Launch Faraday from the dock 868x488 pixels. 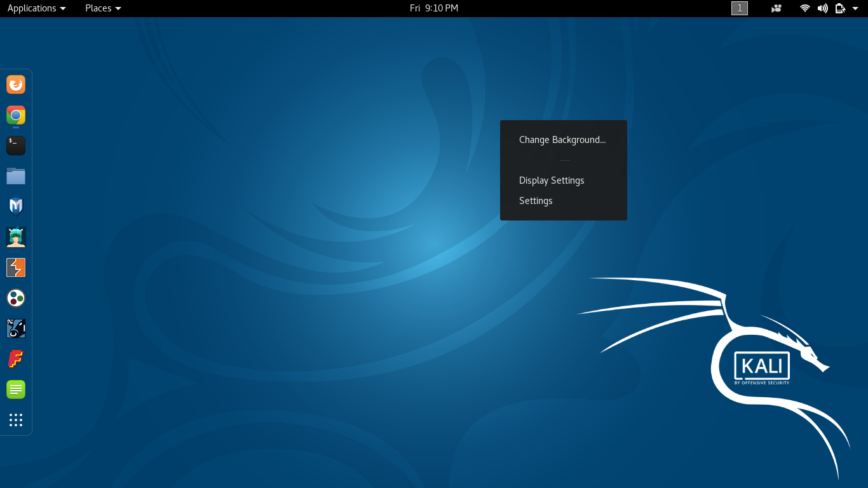tap(15, 358)
